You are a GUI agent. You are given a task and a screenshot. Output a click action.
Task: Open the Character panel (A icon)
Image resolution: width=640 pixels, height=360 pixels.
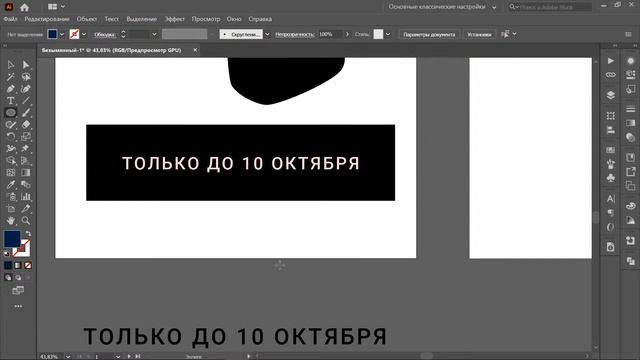click(x=611, y=199)
